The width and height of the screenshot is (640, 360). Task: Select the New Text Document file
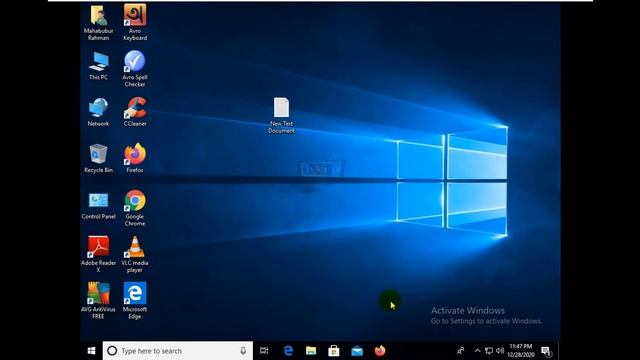pos(282,116)
